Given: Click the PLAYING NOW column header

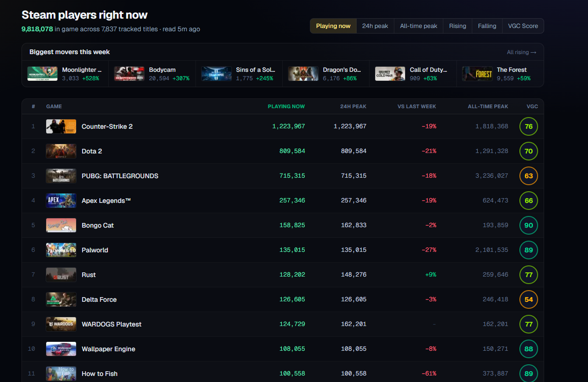Looking at the screenshot, I should [x=286, y=106].
